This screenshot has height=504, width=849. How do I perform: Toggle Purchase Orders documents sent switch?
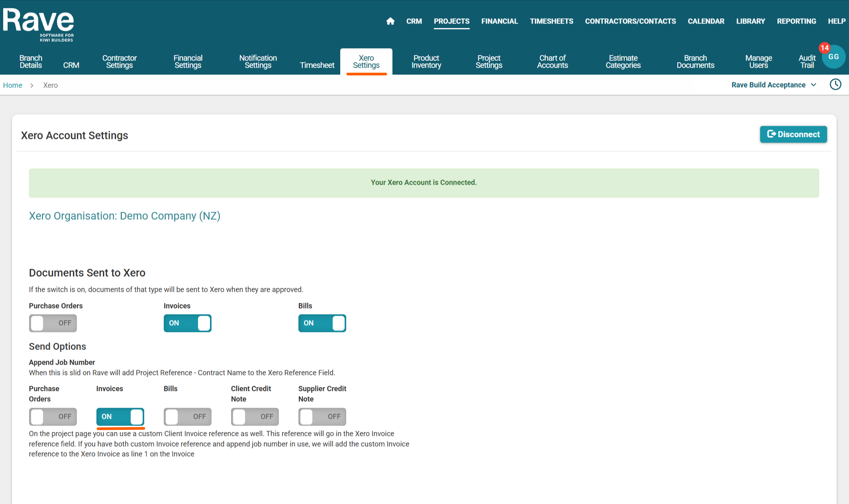[53, 323]
